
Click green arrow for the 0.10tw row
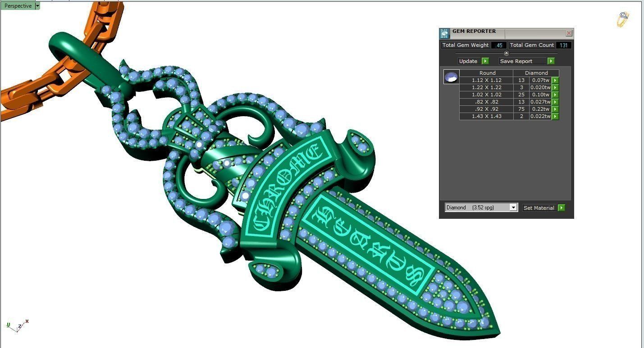(555, 95)
